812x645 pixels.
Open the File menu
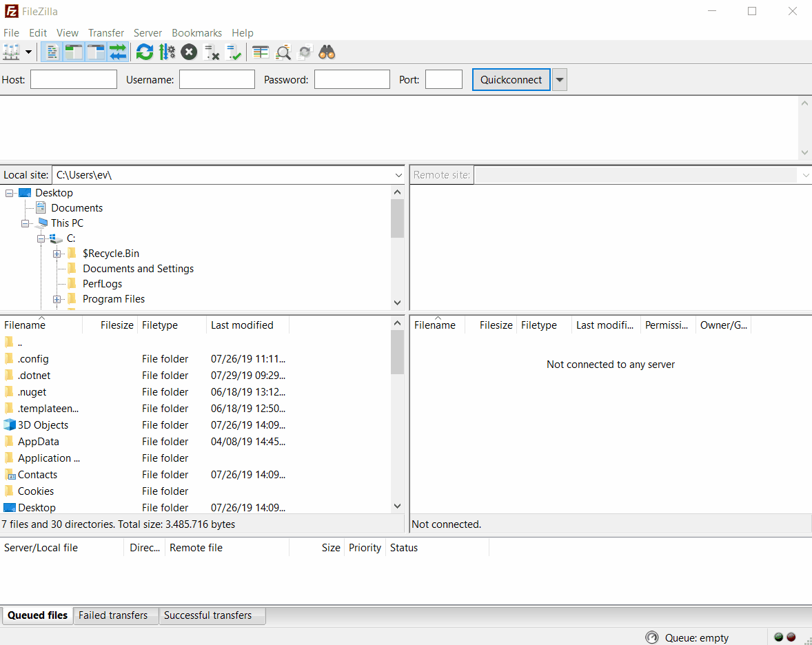coord(12,32)
